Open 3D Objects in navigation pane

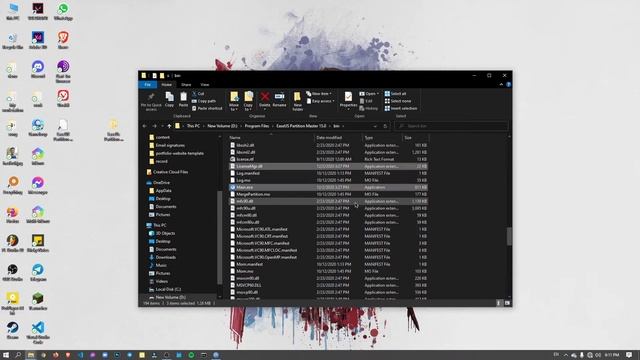click(162, 233)
